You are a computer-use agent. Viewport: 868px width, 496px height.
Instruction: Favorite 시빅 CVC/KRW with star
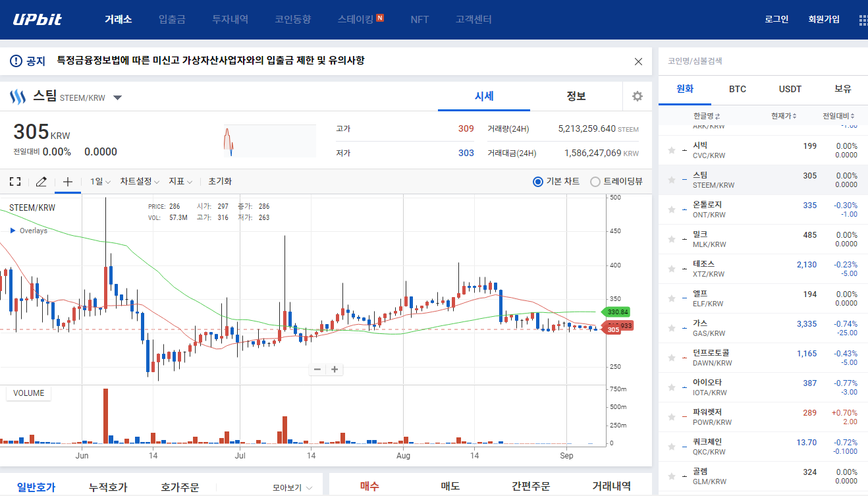pyautogui.click(x=671, y=150)
